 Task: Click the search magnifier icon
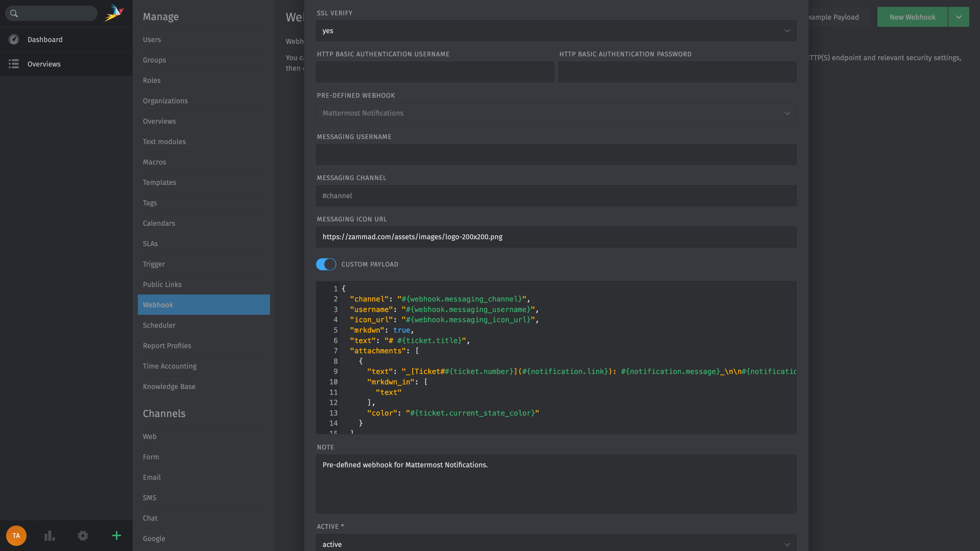[14, 13]
